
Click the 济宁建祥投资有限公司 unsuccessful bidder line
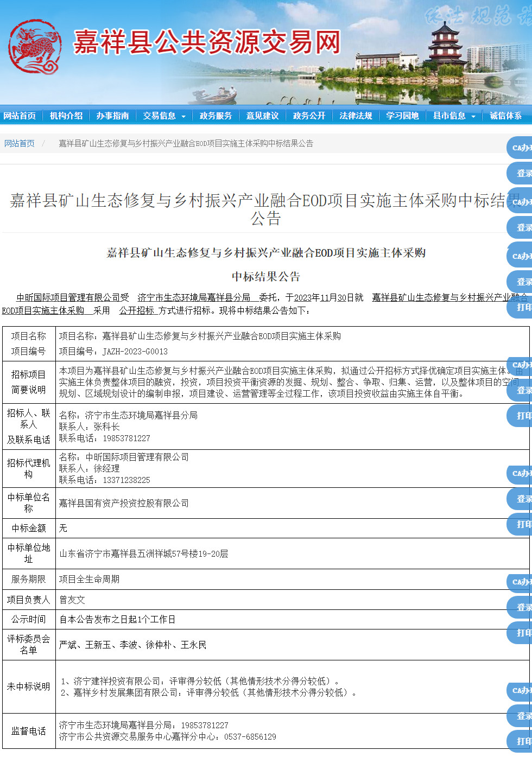200,681
